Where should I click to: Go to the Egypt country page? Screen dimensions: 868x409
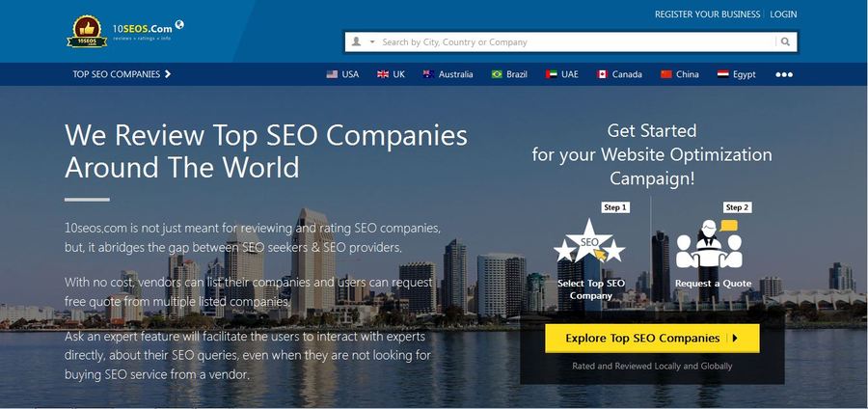[x=736, y=74]
